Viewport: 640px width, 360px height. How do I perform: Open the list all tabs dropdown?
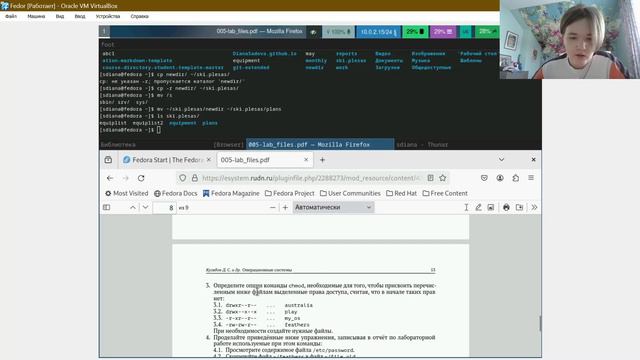[501, 160]
